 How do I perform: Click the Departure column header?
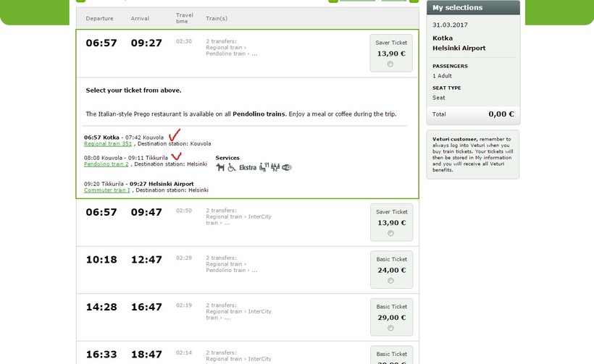coord(99,18)
